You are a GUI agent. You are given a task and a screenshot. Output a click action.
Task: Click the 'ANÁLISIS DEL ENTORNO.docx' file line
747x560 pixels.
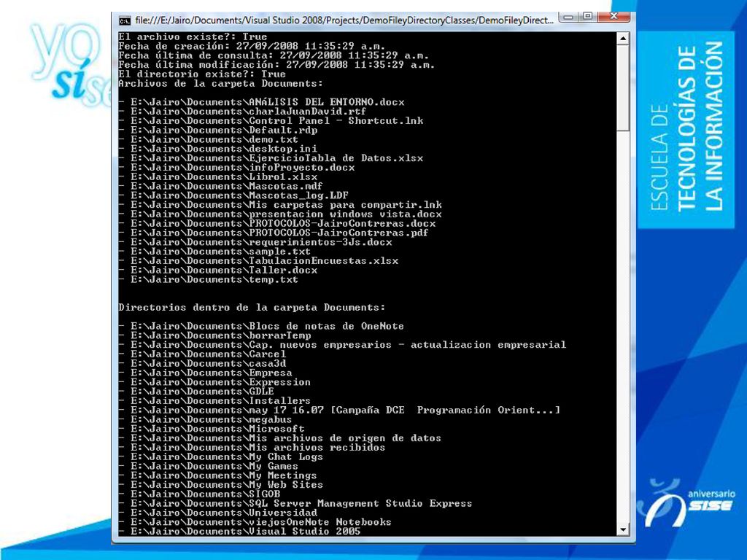[x=262, y=102]
